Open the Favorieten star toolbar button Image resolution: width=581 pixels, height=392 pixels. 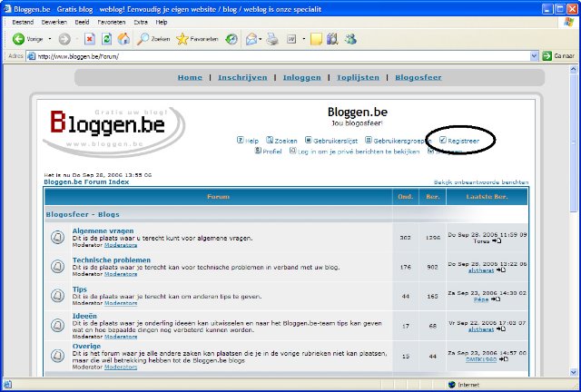pyautogui.click(x=196, y=39)
